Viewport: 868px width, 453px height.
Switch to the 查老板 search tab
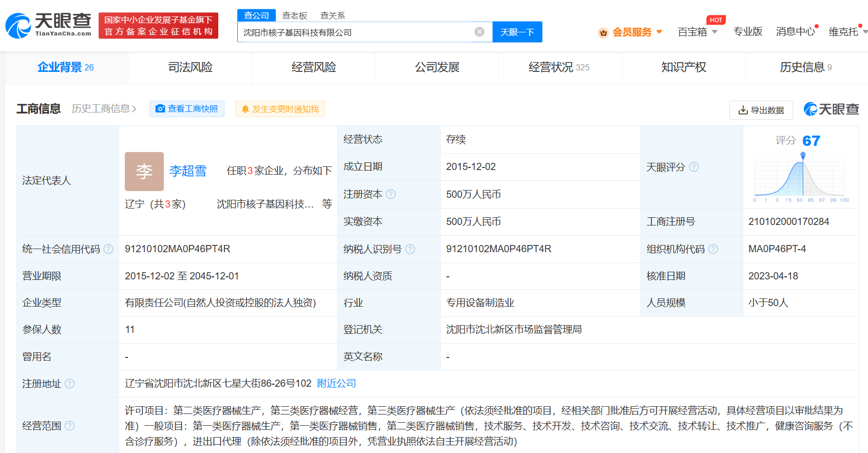(x=295, y=15)
